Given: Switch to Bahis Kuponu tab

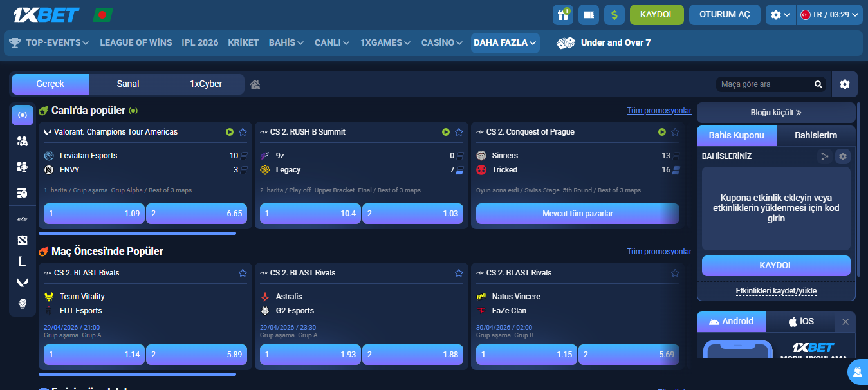Looking at the screenshot, I should click(737, 136).
